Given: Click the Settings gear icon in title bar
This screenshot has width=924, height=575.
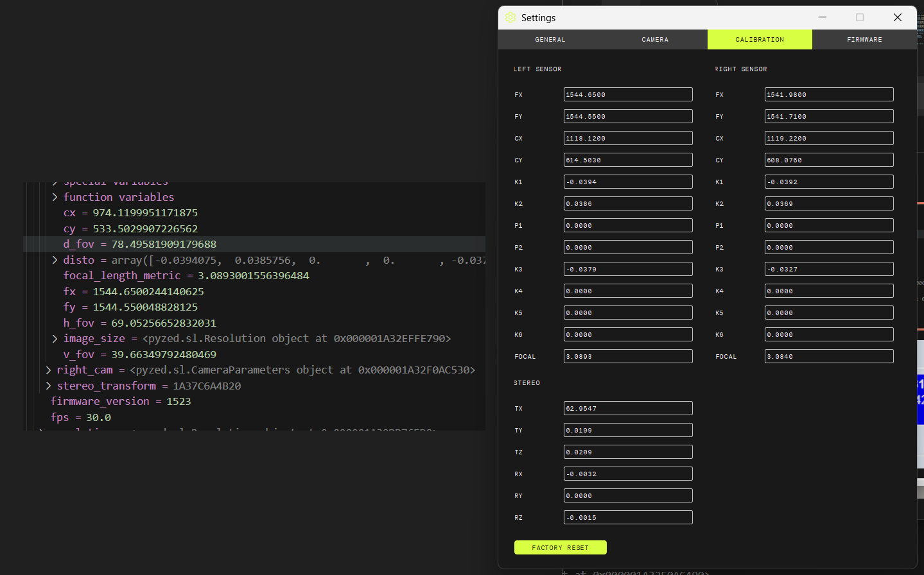Looking at the screenshot, I should point(510,18).
